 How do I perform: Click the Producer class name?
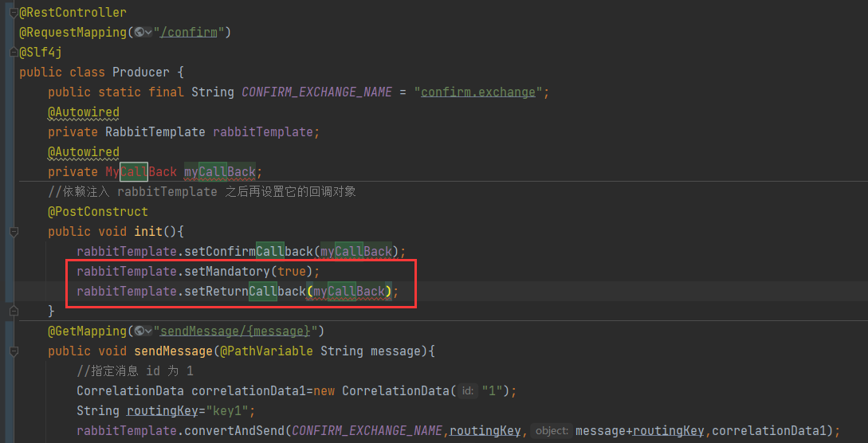click(141, 73)
